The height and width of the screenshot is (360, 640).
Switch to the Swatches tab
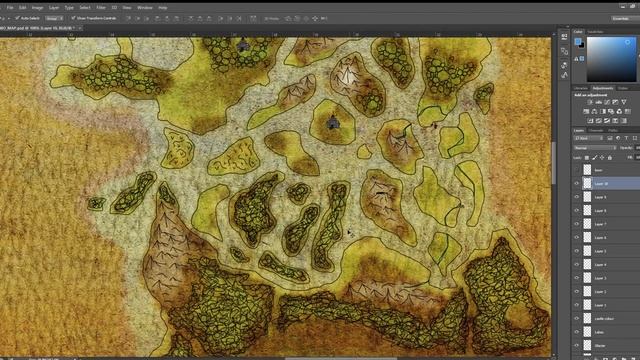(x=595, y=31)
